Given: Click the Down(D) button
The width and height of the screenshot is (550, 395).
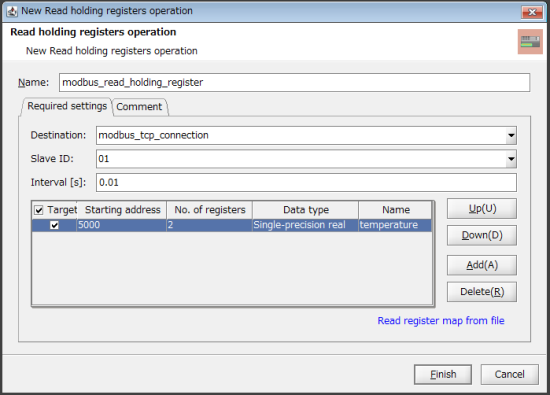Looking at the screenshot, I should tap(482, 235).
